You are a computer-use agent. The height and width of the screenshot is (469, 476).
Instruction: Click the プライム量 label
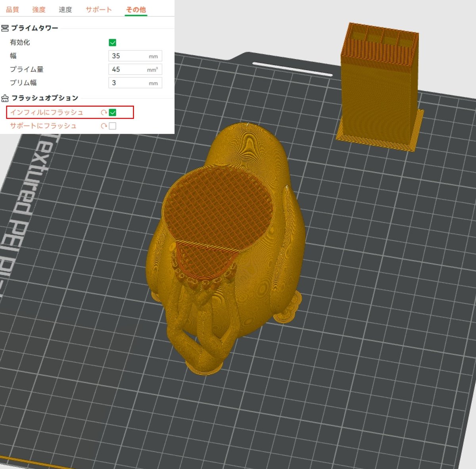[x=27, y=69]
